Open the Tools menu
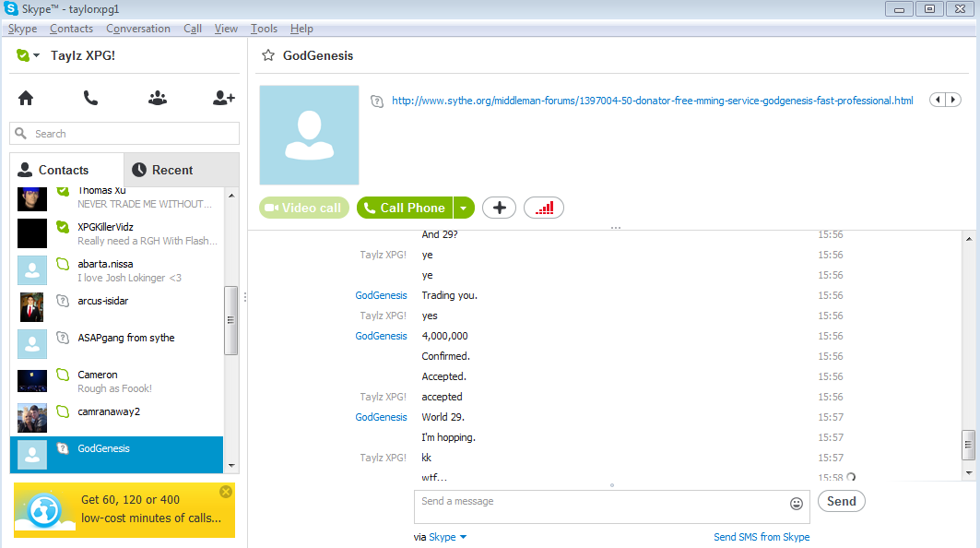The width and height of the screenshot is (980, 548). pos(264,29)
